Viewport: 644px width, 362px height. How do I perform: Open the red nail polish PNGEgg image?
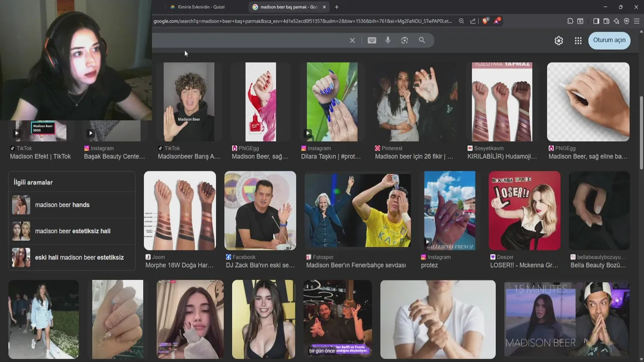pyautogui.click(x=261, y=102)
